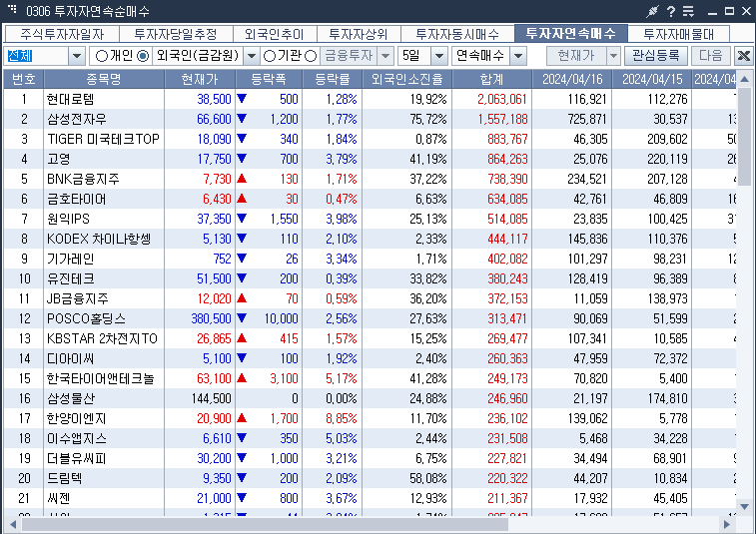Screen dimensions: 756x534
Task: Click scroll up arrow of vertical scrollbar
Action: [744, 79]
